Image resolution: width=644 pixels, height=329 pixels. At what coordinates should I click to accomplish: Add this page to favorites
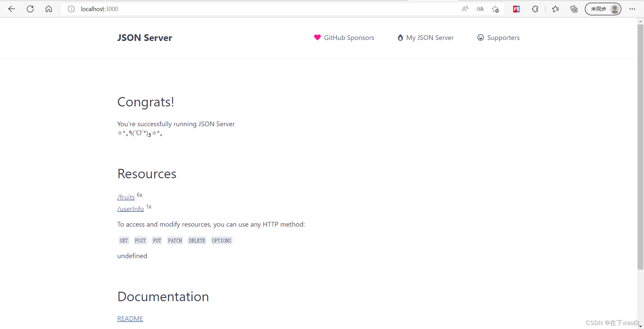point(495,9)
